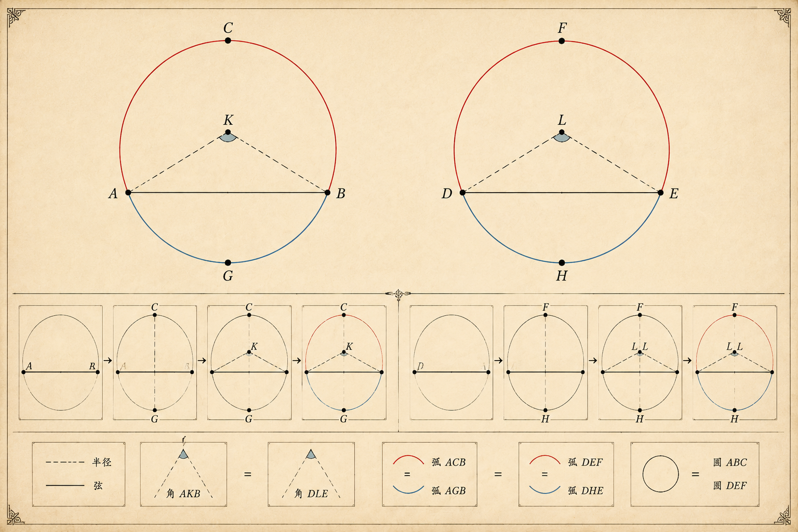Click equals sign beside the legend circle outline
The width and height of the screenshot is (798, 532).
(695, 474)
